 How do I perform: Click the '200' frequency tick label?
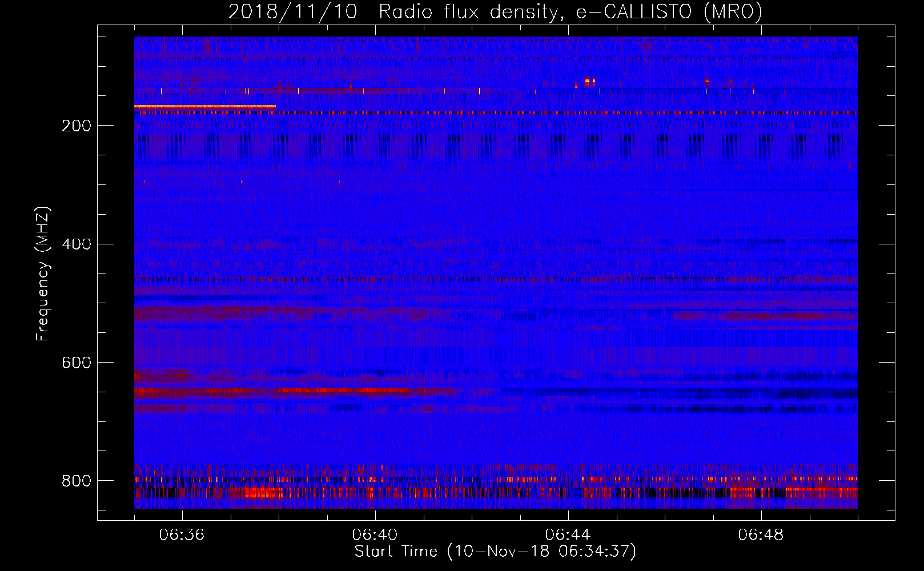tap(77, 126)
